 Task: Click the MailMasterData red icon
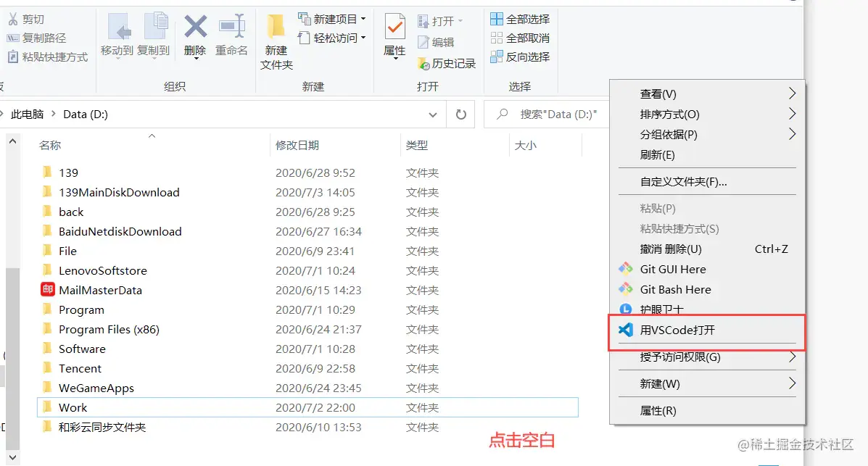click(x=48, y=289)
